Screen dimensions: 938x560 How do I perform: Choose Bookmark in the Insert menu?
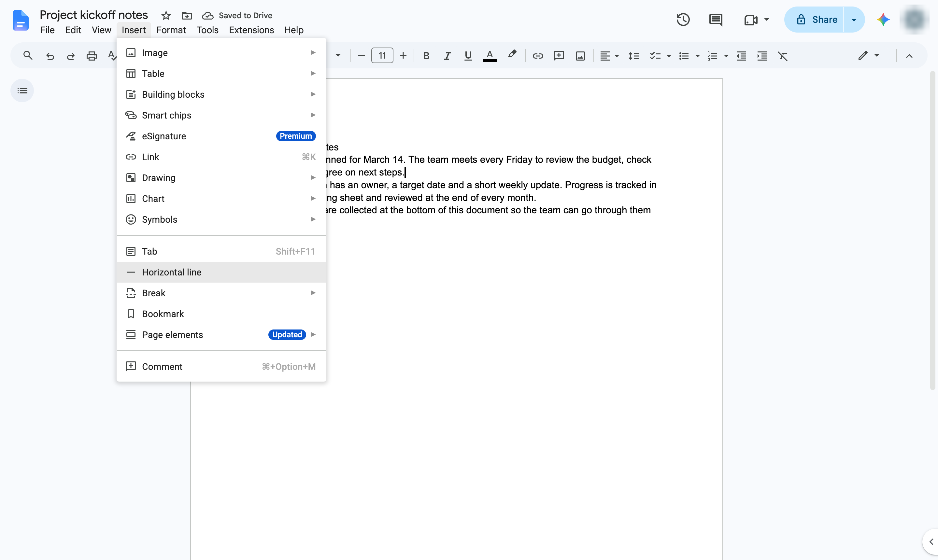click(x=221, y=314)
